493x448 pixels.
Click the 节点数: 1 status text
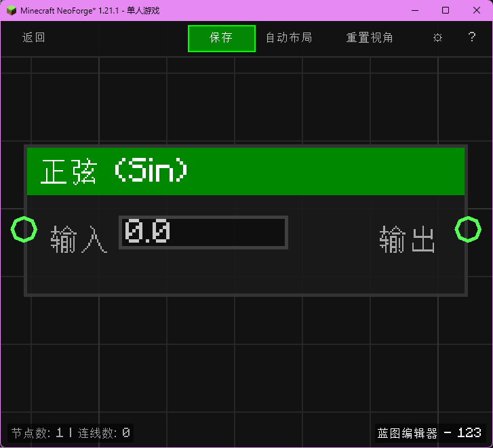37,432
